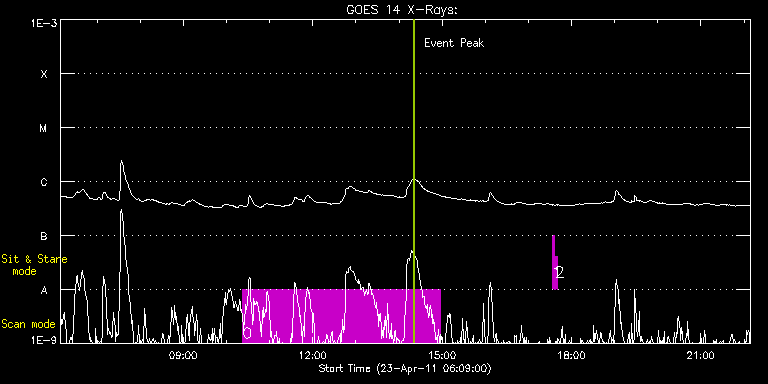Click the "Start Time (23-Apr-11 06:09:00)" caption
The height and width of the screenshot is (384, 768).
[405, 368]
